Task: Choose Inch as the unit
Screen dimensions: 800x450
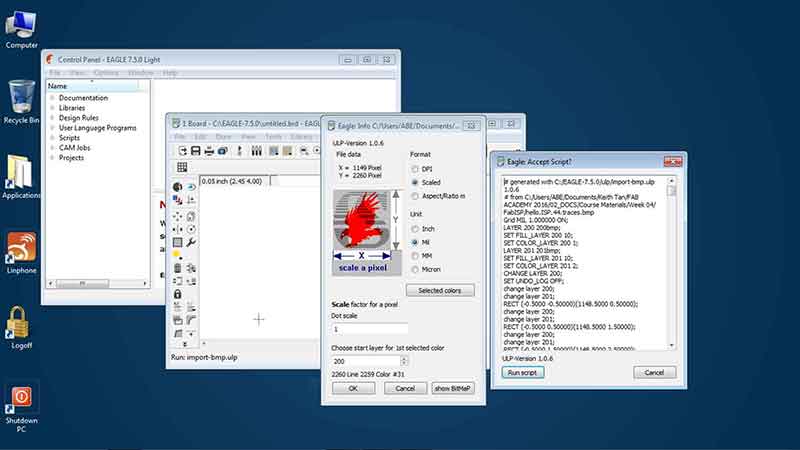Action: [415, 229]
